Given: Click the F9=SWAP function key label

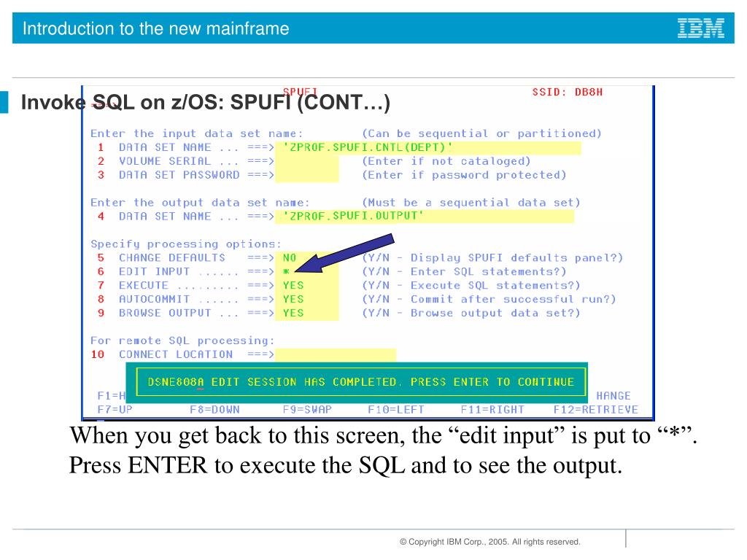Looking at the screenshot, I should coord(307,410).
